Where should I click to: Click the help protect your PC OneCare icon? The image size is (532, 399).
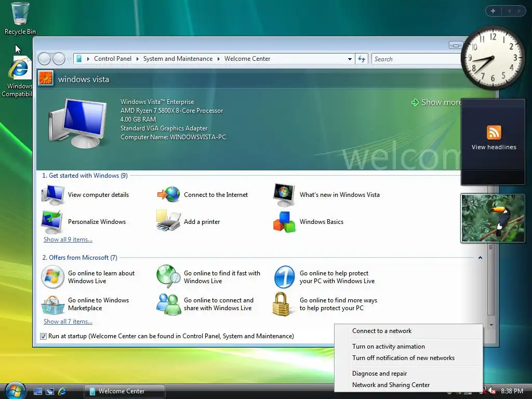pos(284,277)
